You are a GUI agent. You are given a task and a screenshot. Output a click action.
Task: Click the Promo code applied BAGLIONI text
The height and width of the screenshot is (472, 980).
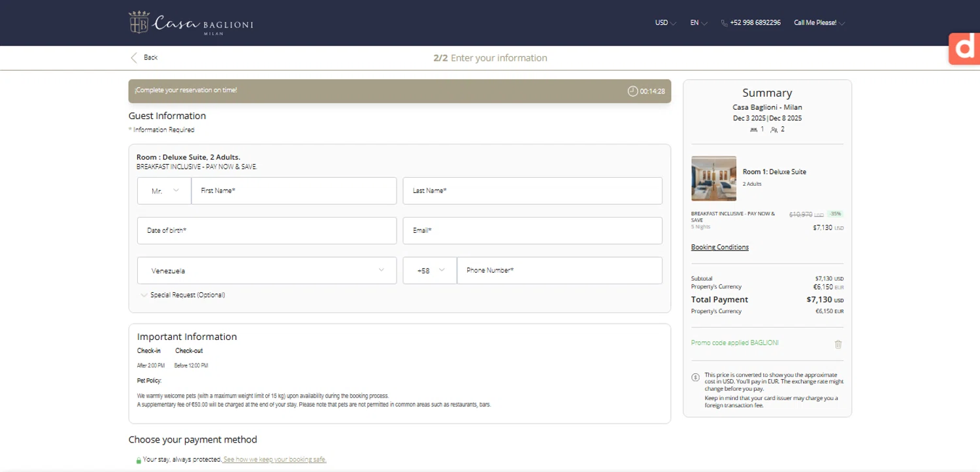pyautogui.click(x=735, y=343)
